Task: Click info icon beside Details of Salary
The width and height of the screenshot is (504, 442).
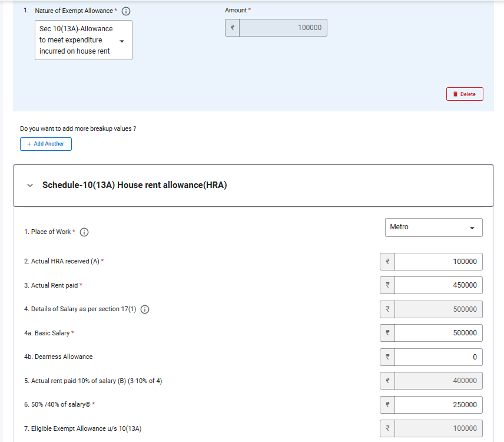Action: (x=145, y=309)
